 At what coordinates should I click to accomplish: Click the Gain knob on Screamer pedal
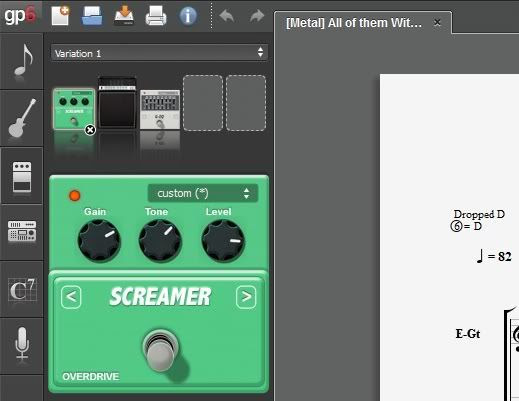coord(99,240)
